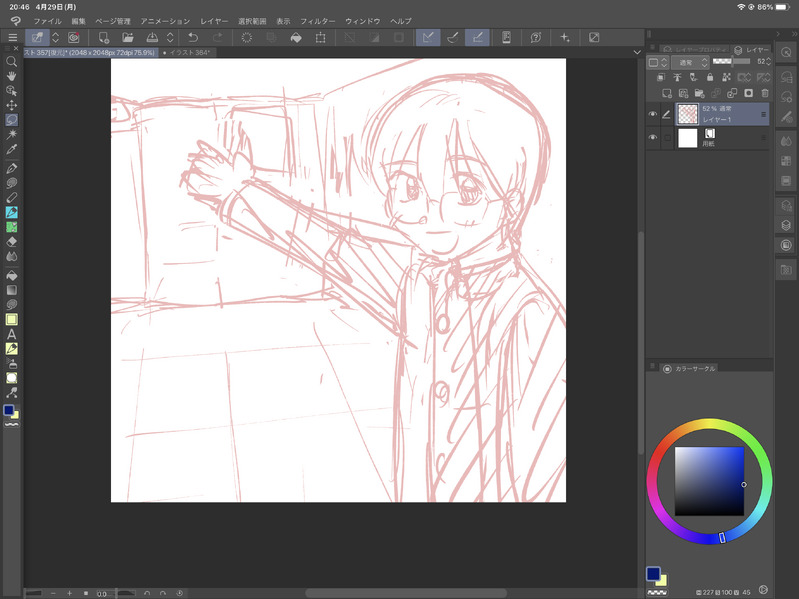Click the New raster layer icon
The image size is (799, 599).
(667, 93)
